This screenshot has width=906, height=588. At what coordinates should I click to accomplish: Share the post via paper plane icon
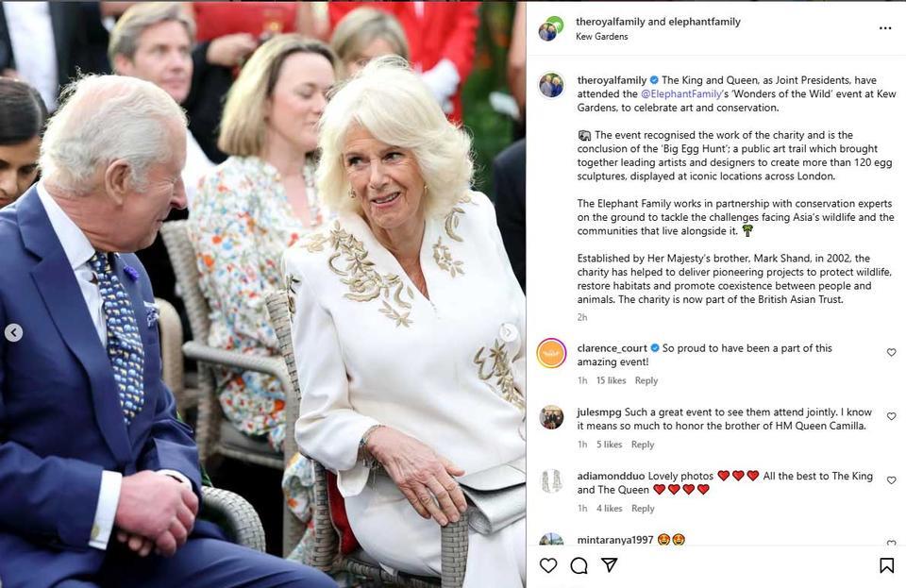pyautogui.click(x=609, y=564)
